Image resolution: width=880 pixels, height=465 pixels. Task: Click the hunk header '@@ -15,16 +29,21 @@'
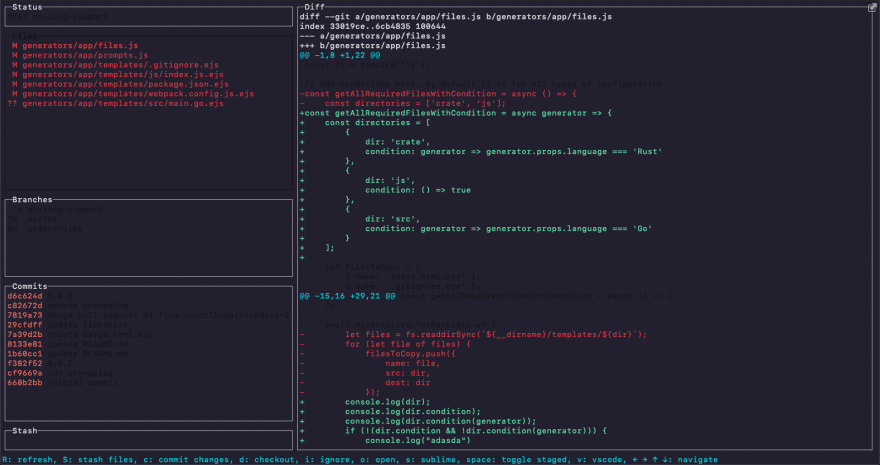pos(347,296)
